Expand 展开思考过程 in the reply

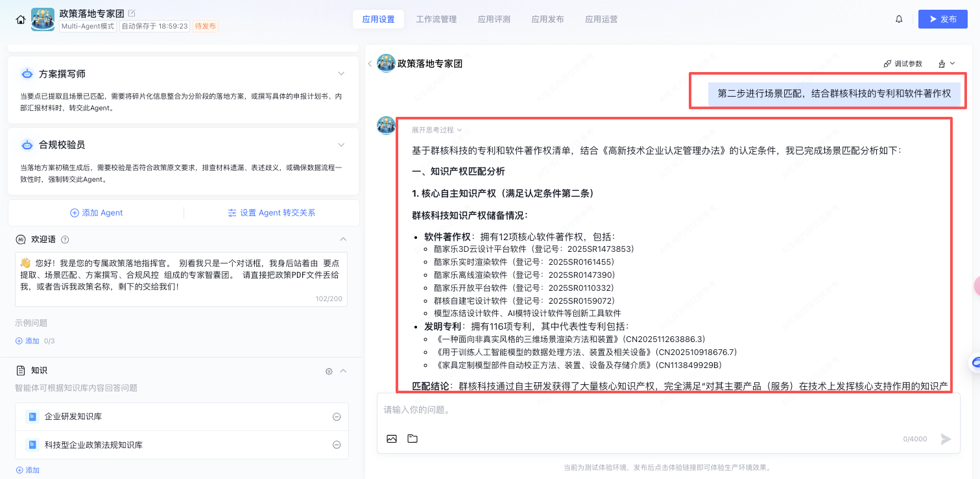click(436, 130)
